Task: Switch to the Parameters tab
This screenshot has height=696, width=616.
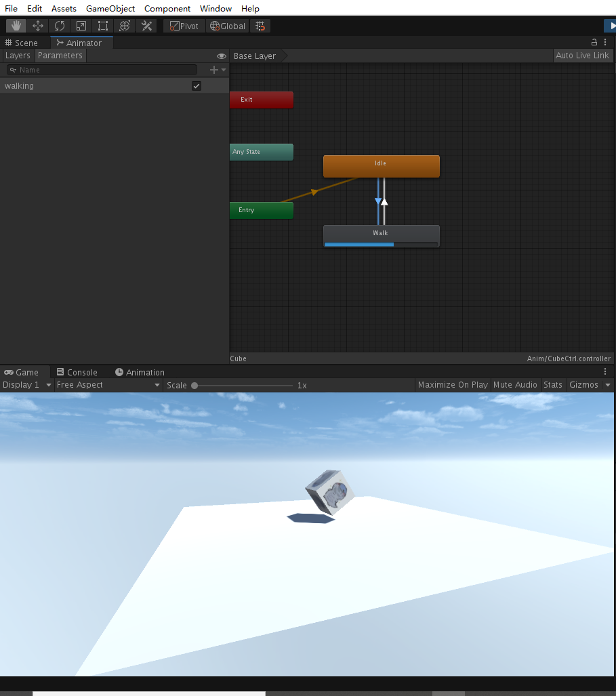Action: [x=60, y=56]
